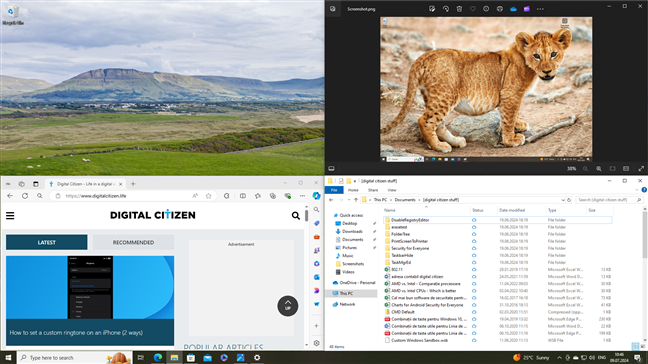The width and height of the screenshot is (648, 364).
Task: Enter fullscreen in Photos app
Action: pos(641,169)
